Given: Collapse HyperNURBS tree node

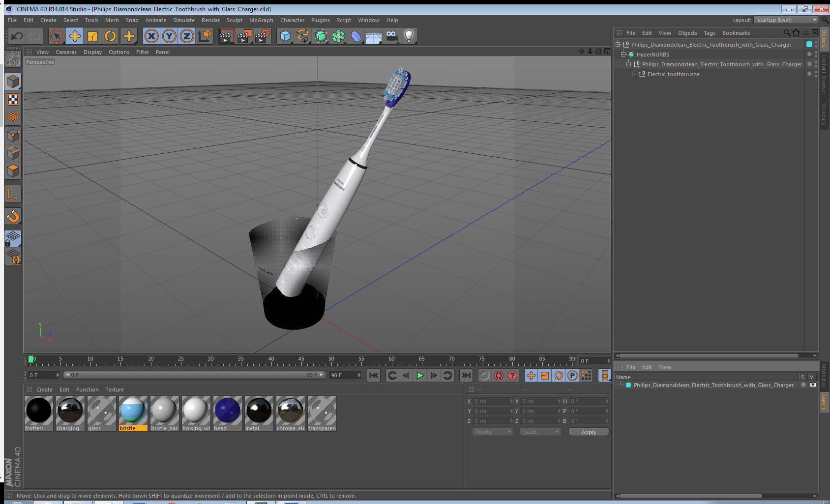Looking at the screenshot, I should click(623, 54).
